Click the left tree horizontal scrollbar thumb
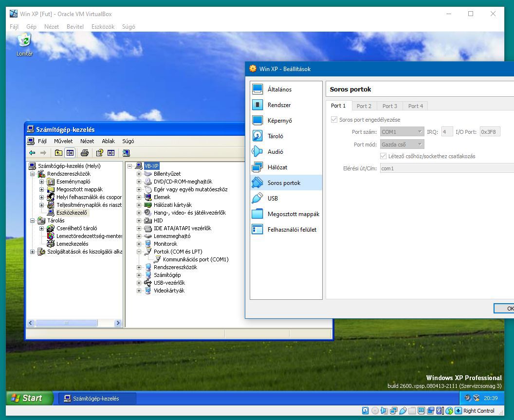514x420 pixels. tap(67, 323)
